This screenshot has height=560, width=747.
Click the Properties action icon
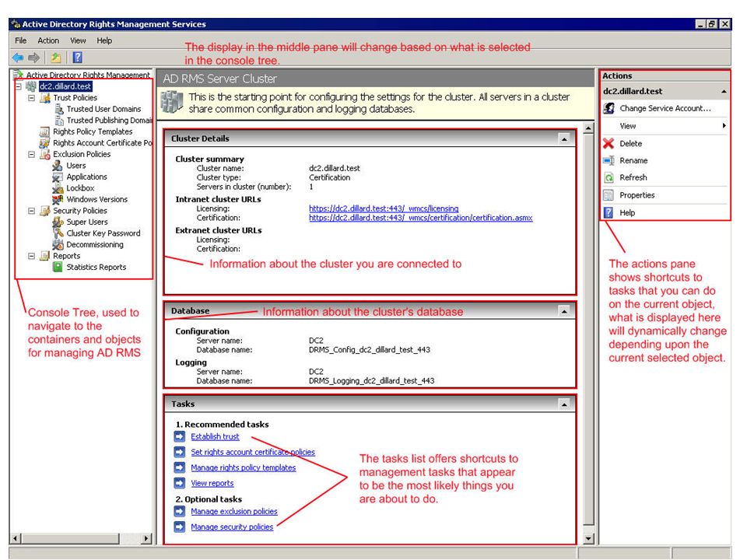point(608,195)
